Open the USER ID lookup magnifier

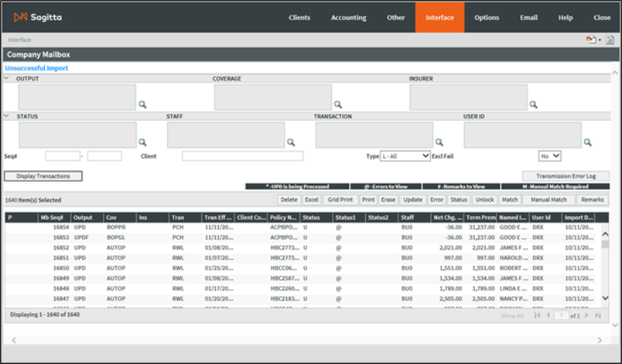pos(587,142)
